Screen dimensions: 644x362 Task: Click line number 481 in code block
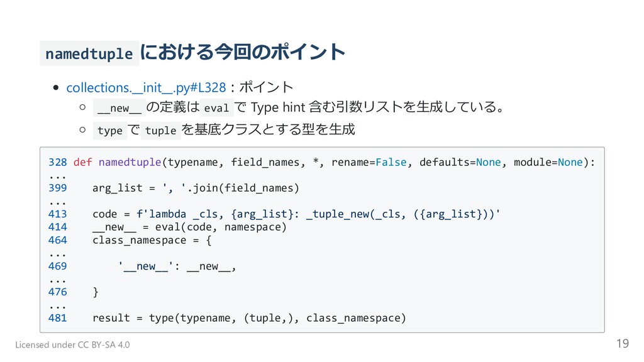coord(57,317)
